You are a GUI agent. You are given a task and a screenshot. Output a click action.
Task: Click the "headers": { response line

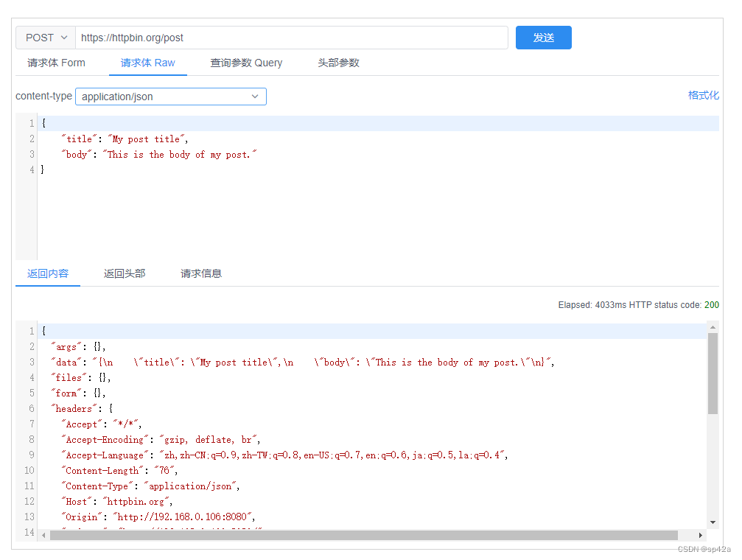[x=82, y=408]
